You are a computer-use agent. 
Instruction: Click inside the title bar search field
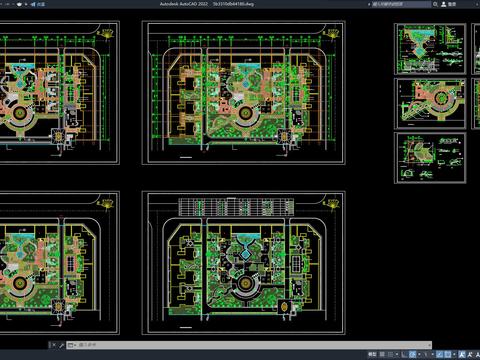tap(401, 4)
